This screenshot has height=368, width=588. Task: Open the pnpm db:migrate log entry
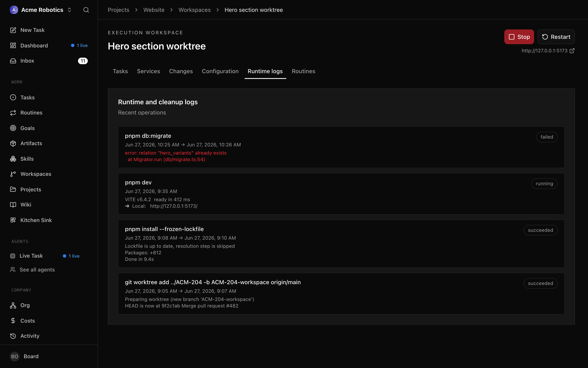coord(341,147)
